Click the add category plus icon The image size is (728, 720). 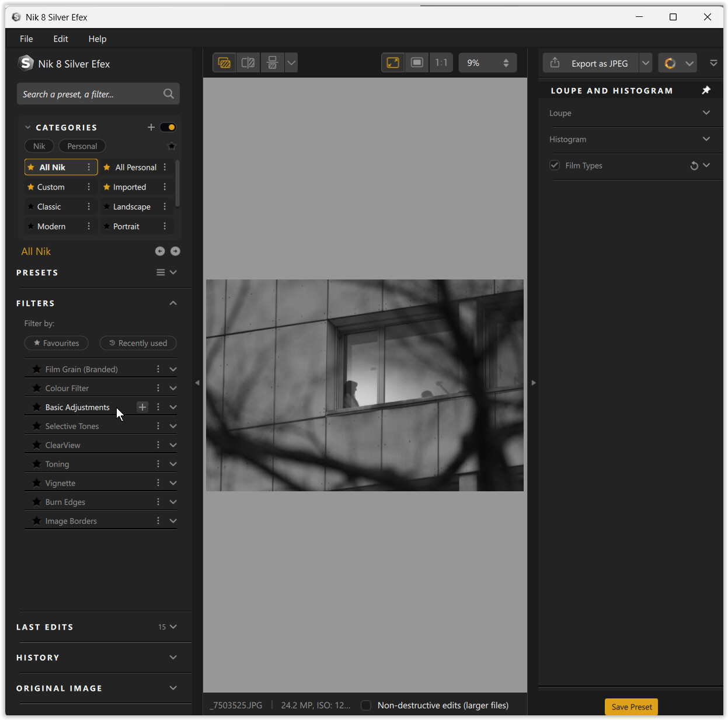151,127
